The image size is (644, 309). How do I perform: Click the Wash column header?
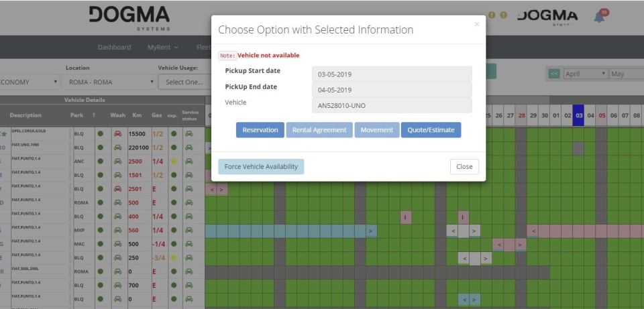(x=117, y=115)
